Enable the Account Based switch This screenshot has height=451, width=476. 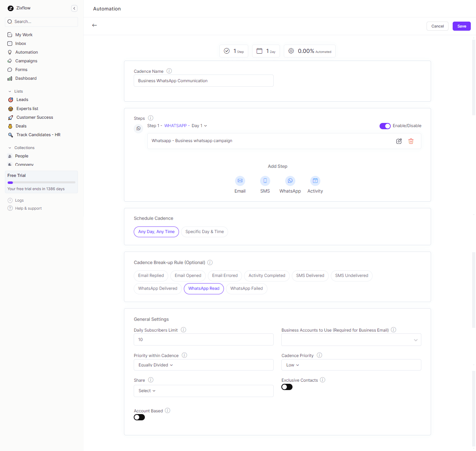click(x=139, y=417)
